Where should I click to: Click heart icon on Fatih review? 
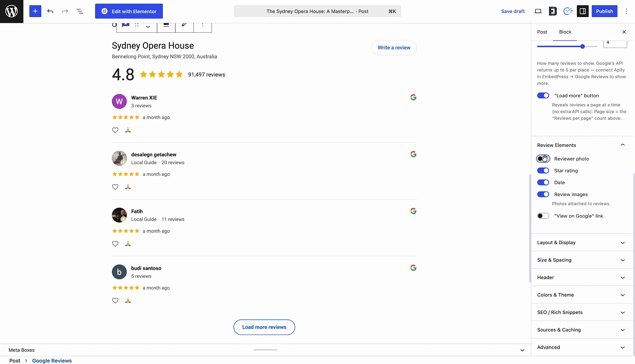[x=115, y=244]
